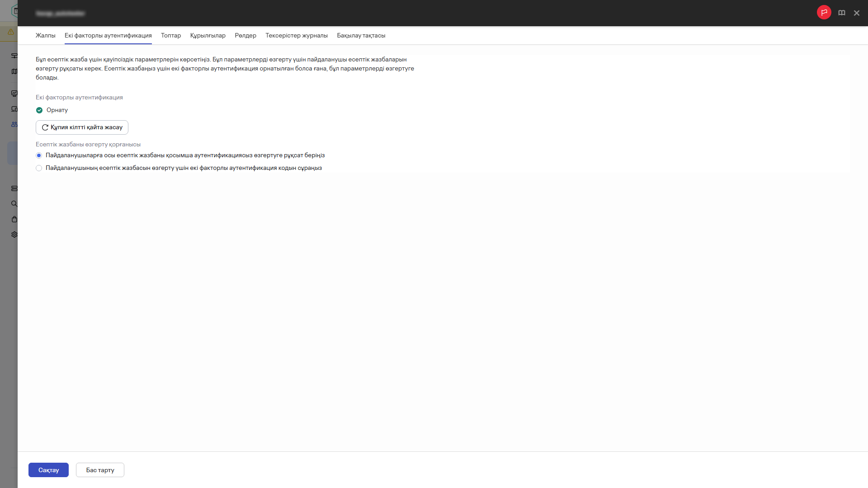Switch to Тексерістер журналы tab
Screen dimensions: 868x488
tap(296, 36)
